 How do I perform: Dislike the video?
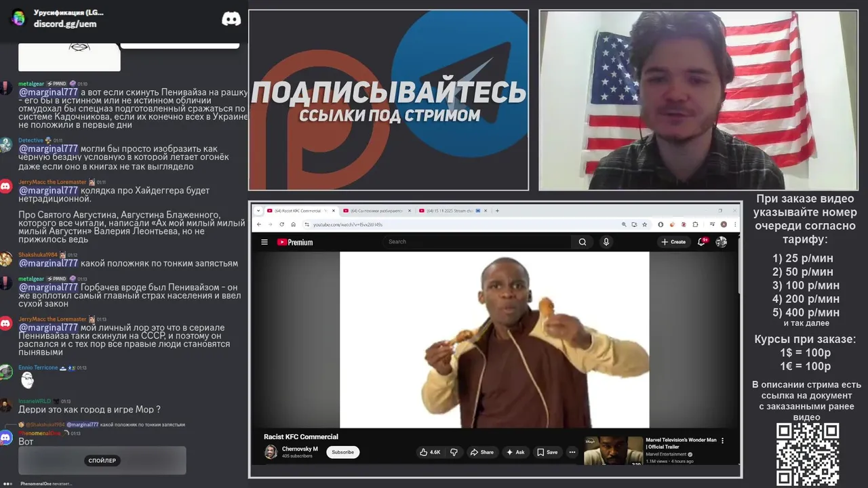[x=454, y=452]
